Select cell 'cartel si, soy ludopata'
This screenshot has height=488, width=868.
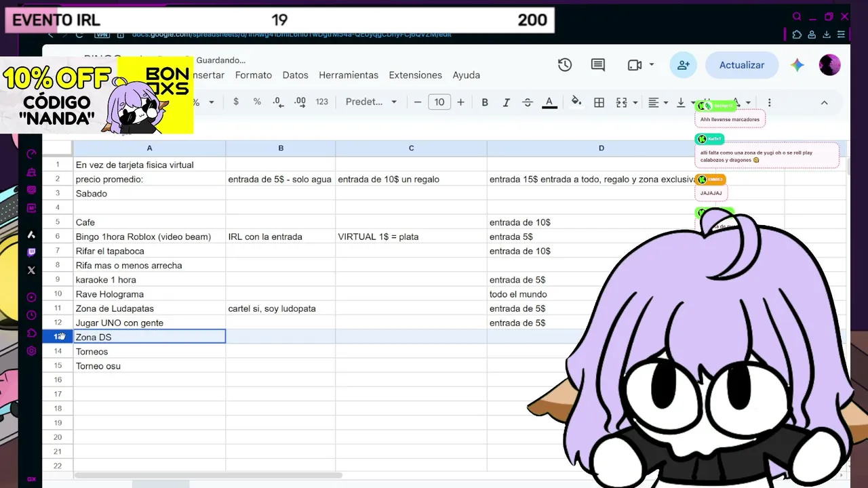[281, 308]
